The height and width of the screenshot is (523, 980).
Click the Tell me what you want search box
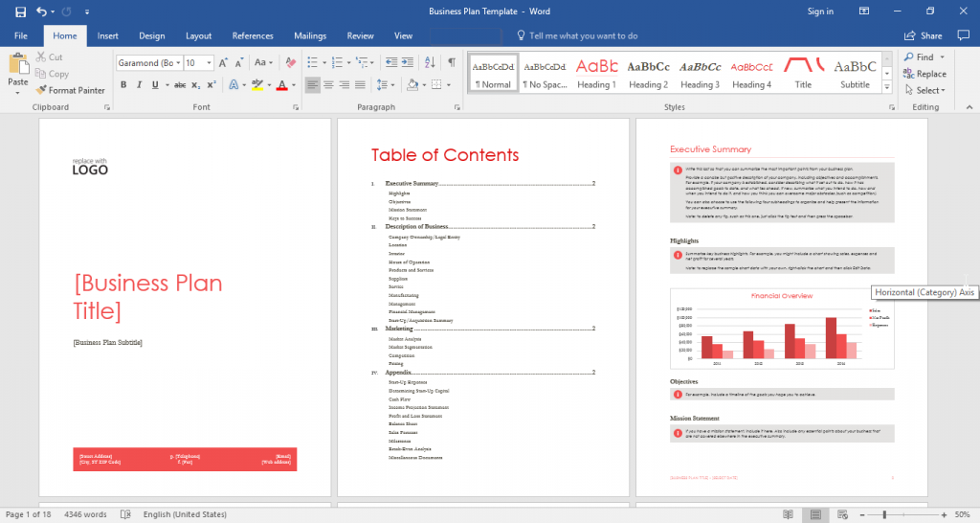click(584, 35)
